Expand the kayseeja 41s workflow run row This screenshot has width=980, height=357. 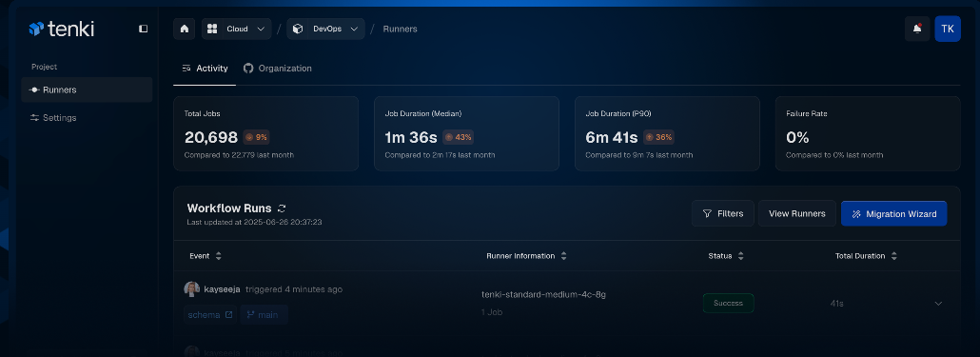tap(938, 304)
